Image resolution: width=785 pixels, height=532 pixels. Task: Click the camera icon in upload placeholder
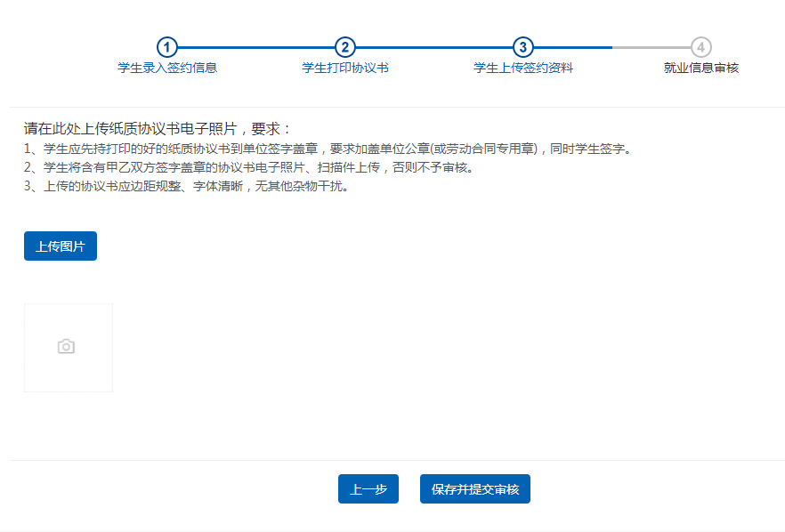click(x=66, y=347)
